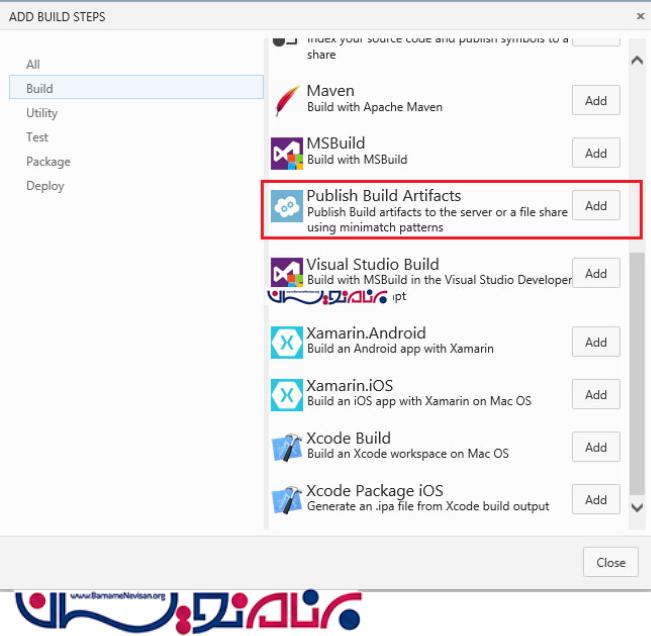
Task: Click the Visual Studio Build title
Action: click(372, 264)
